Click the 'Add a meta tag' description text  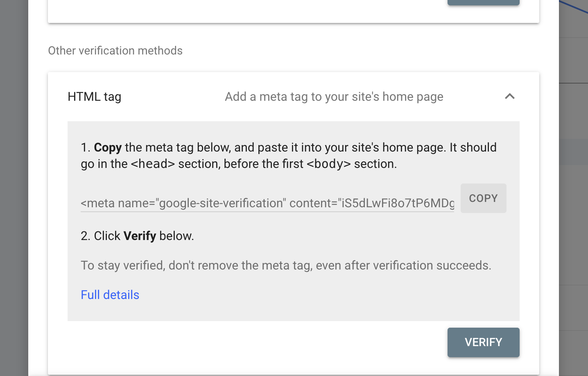[334, 97]
